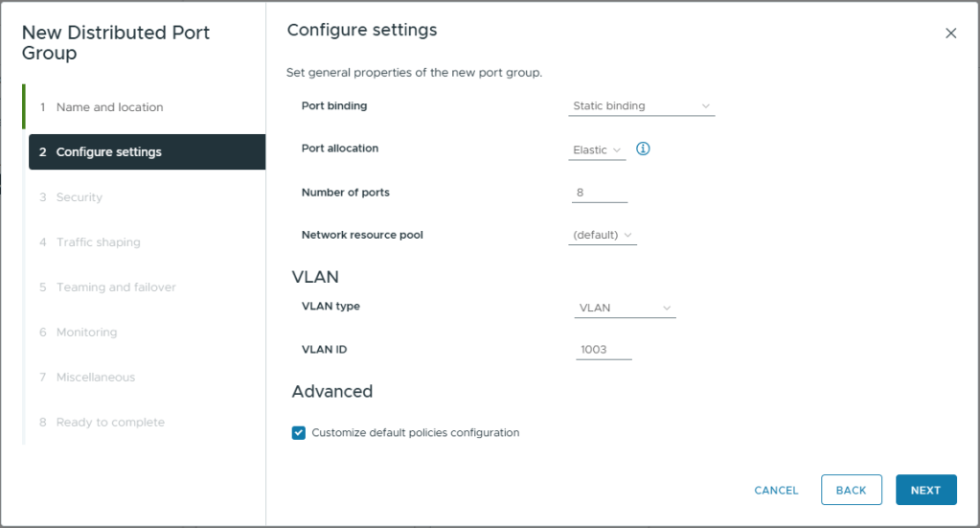Image resolution: width=980 pixels, height=528 pixels.
Task: Select the Configure settings step
Action: (109, 152)
